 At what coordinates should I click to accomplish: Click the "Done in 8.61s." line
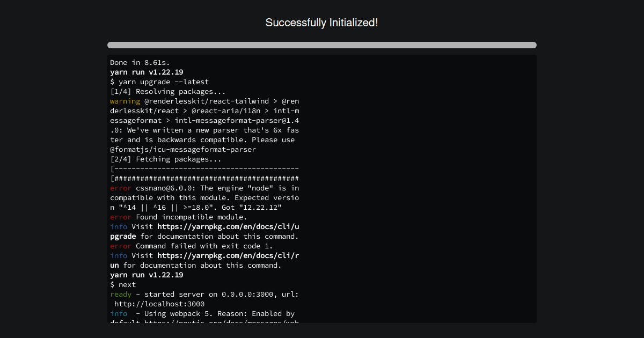click(x=140, y=62)
